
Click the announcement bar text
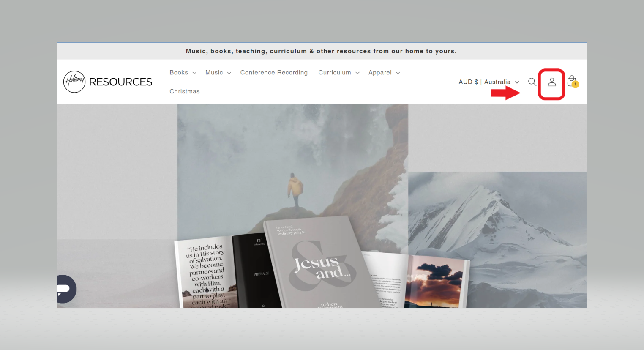click(321, 51)
